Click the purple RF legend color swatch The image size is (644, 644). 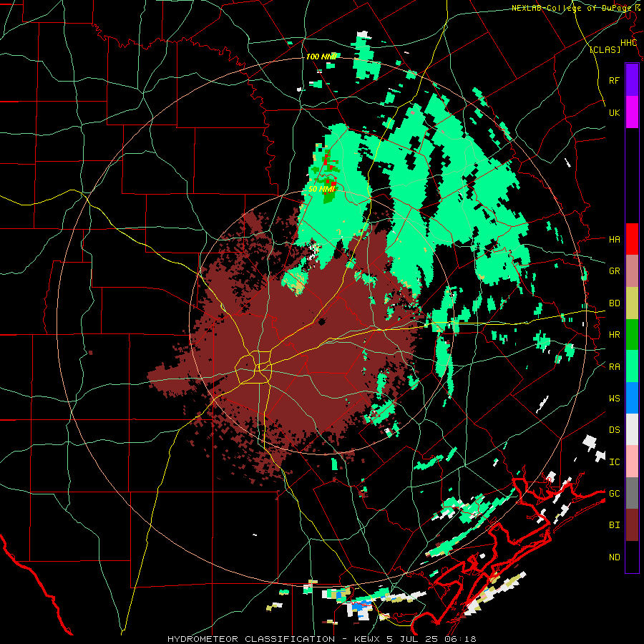(x=632, y=80)
